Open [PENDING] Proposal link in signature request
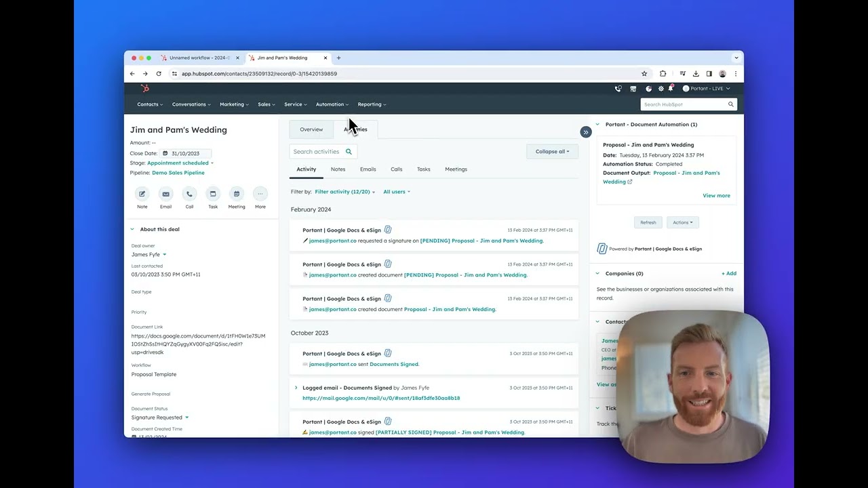 point(481,241)
